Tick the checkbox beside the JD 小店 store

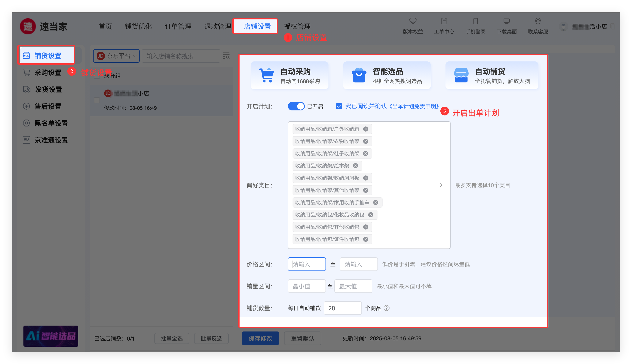click(x=97, y=100)
